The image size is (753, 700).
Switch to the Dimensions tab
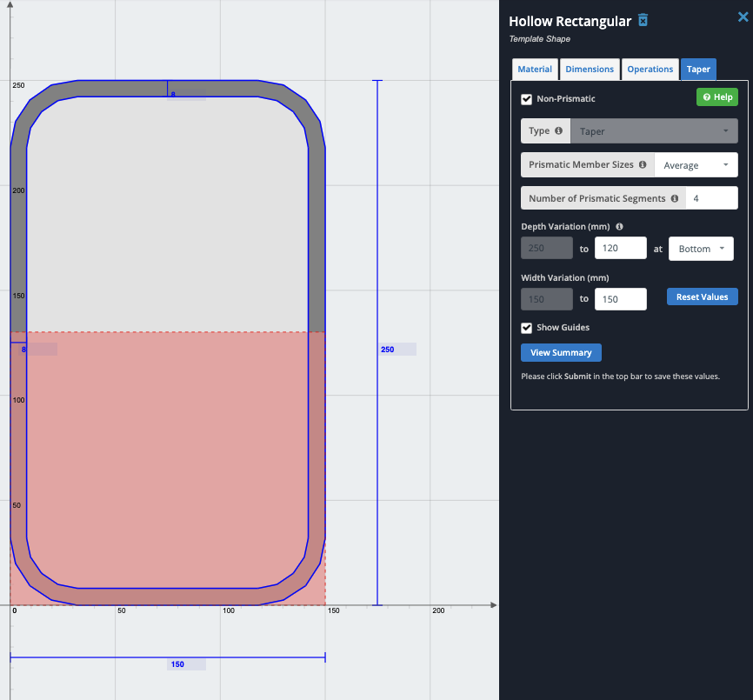coord(590,70)
